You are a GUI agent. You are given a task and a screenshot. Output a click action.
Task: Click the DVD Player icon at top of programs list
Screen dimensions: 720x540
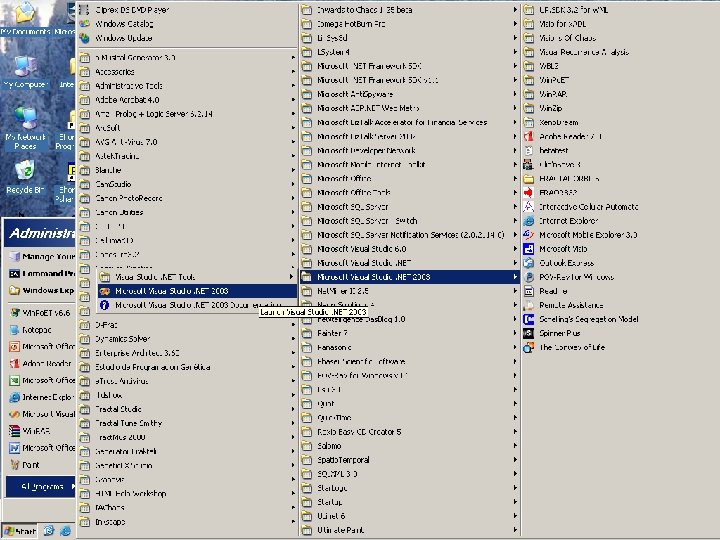(84, 10)
